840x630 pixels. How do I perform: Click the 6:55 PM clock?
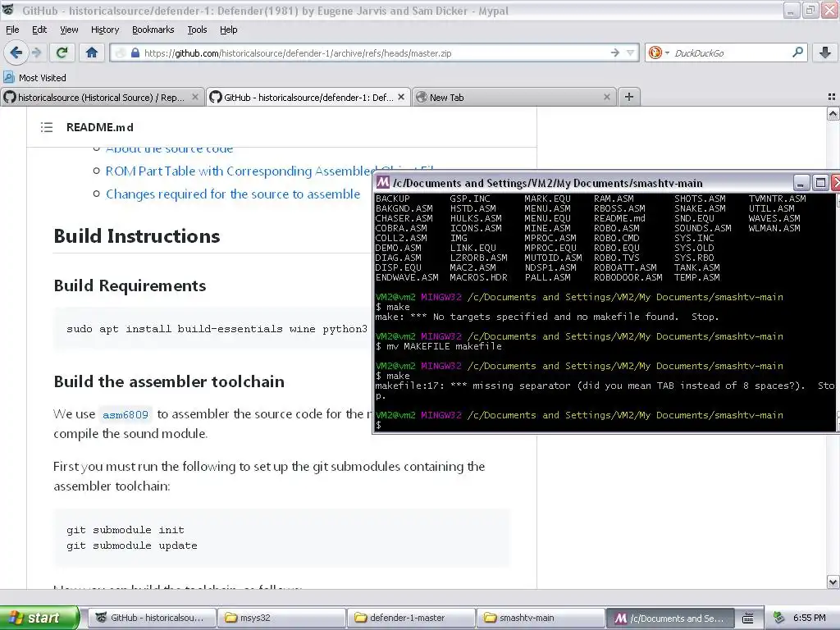(810, 618)
